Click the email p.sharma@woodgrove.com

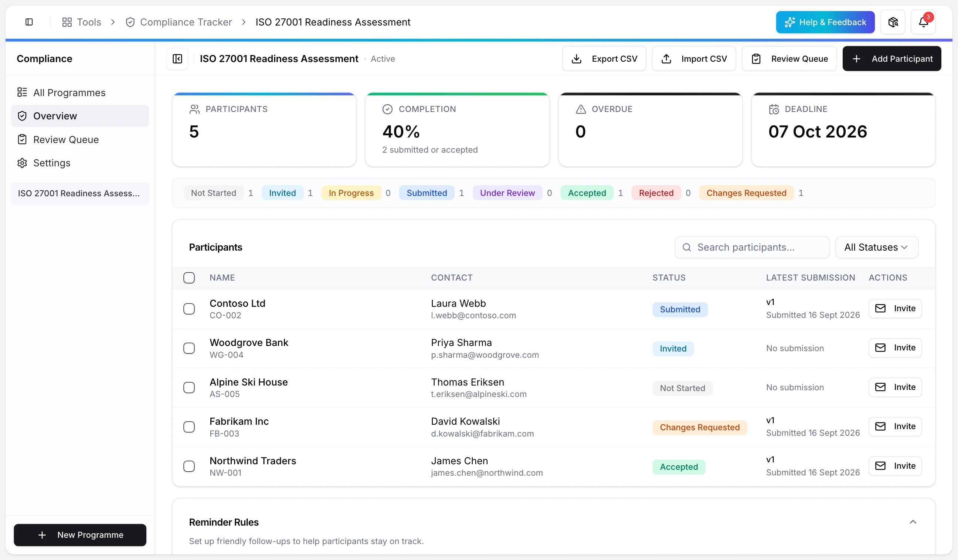pos(485,355)
